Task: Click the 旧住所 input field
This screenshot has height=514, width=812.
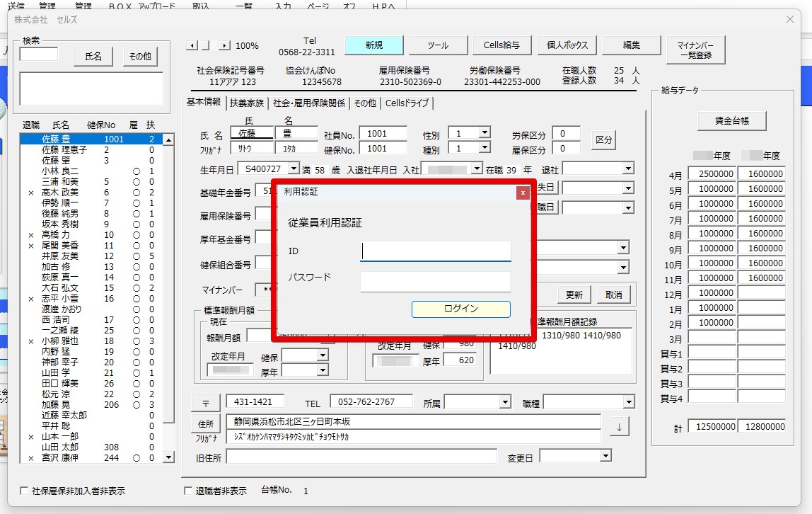Action: (361, 457)
